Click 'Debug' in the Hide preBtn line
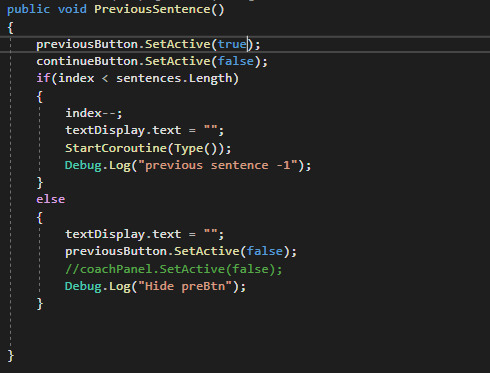Image resolution: width=490 pixels, height=373 pixels. click(x=83, y=286)
